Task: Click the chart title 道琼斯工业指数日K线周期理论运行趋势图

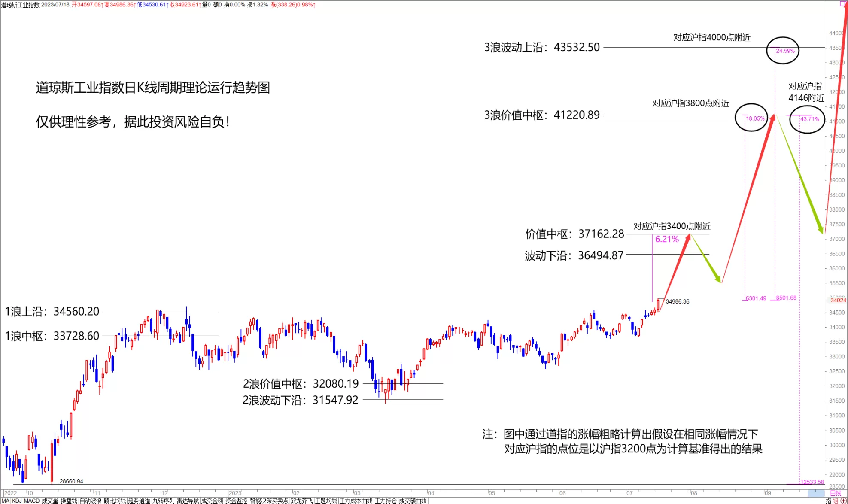Action: point(153,88)
